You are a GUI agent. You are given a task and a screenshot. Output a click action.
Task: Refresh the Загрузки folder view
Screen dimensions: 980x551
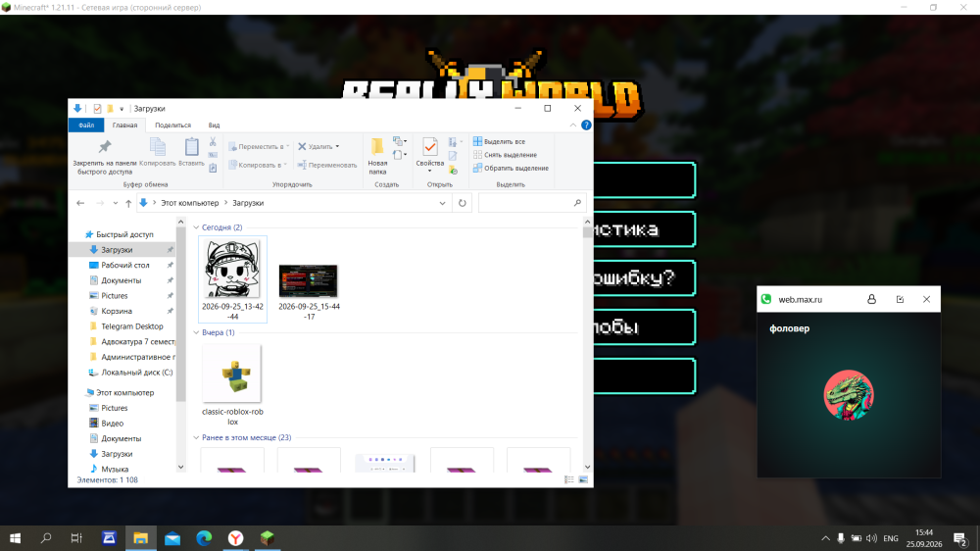(x=462, y=203)
